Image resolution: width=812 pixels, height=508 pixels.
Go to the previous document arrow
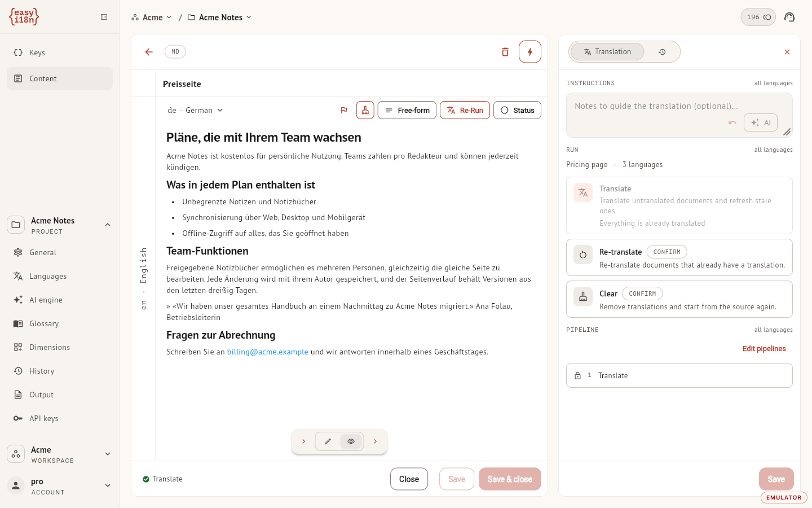[x=303, y=441]
